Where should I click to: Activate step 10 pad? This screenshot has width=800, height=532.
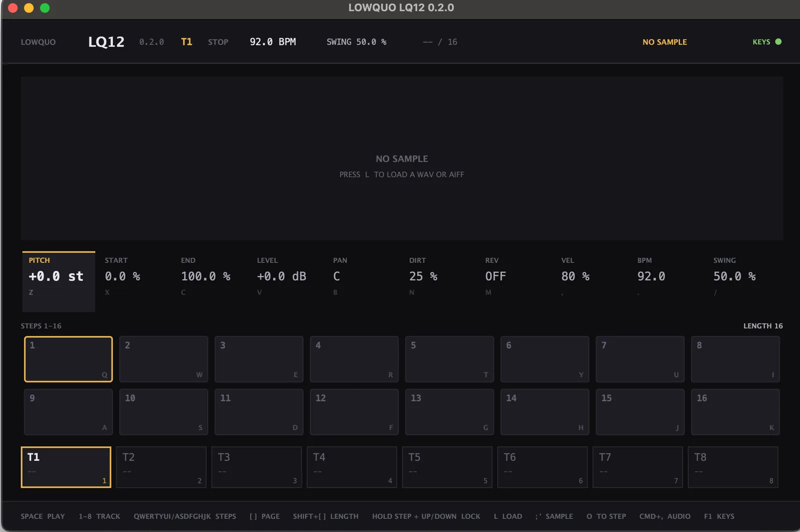coord(163,412)
